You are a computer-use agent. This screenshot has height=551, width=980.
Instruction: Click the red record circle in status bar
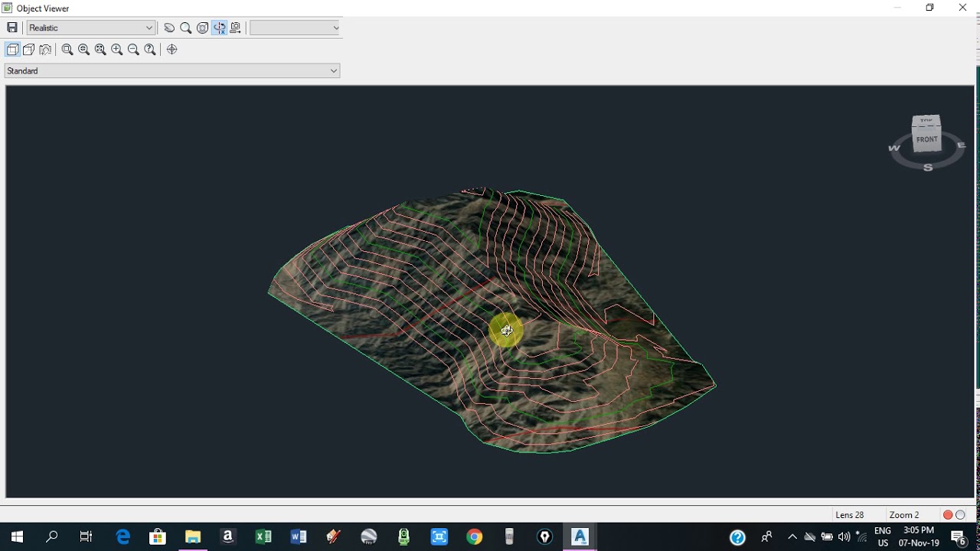[x=948, y=515]
